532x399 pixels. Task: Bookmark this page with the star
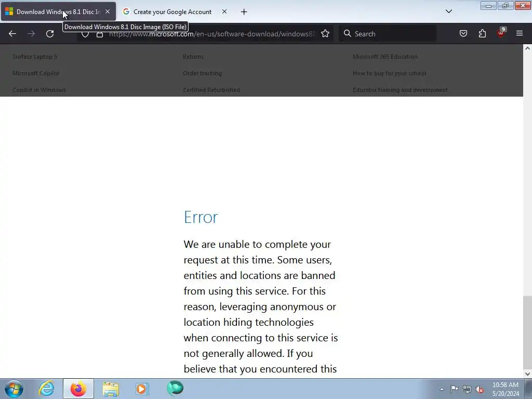click(x=325, y=34)
